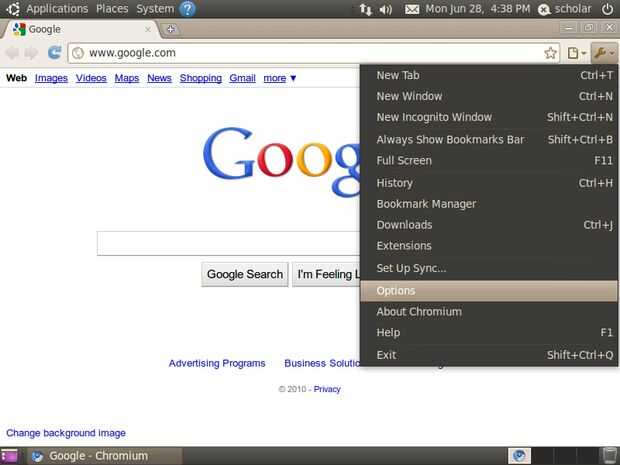Click Help in the wrench menu
620x465 pixels.
[489, 333]
